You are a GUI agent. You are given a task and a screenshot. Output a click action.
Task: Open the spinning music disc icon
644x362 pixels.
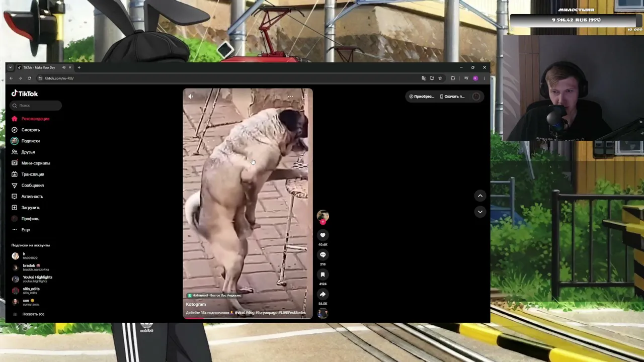[x=323, y=313]
